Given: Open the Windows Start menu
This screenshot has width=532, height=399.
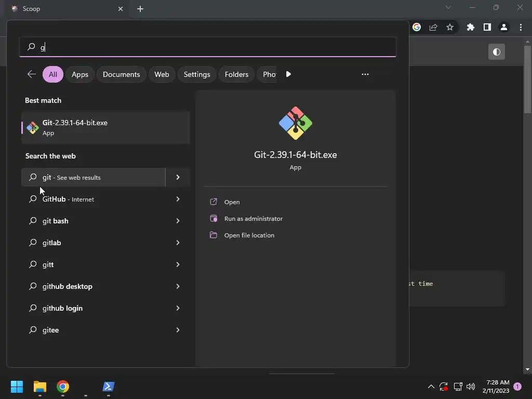Looking at the screenshot, I should coord(17,387).
